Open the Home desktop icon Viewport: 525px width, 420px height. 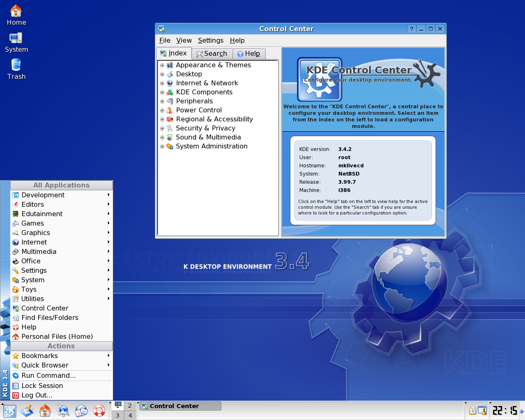(16, 15)
